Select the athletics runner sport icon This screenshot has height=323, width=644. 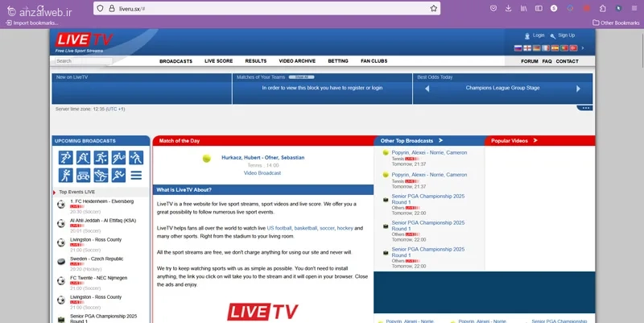pos(118,176)
